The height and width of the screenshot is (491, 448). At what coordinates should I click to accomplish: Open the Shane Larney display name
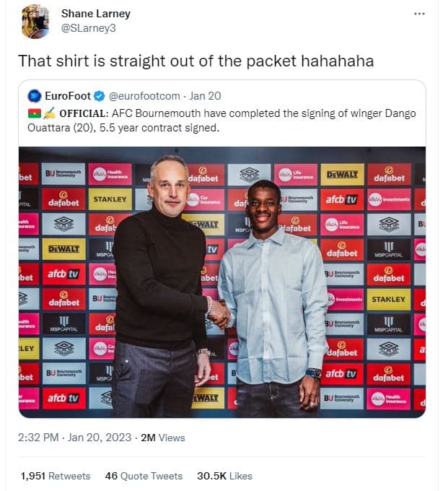96,14
